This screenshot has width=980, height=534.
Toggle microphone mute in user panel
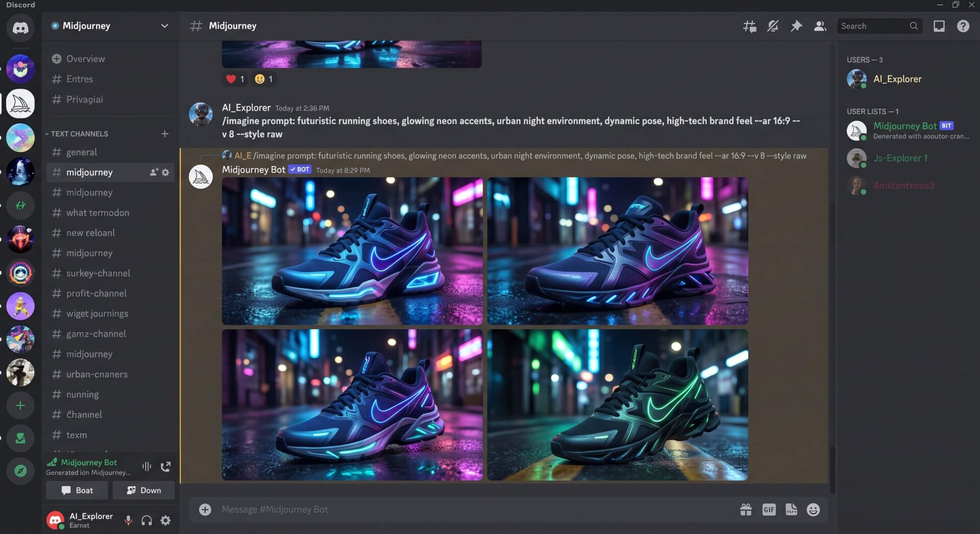[x=128, y=520]
